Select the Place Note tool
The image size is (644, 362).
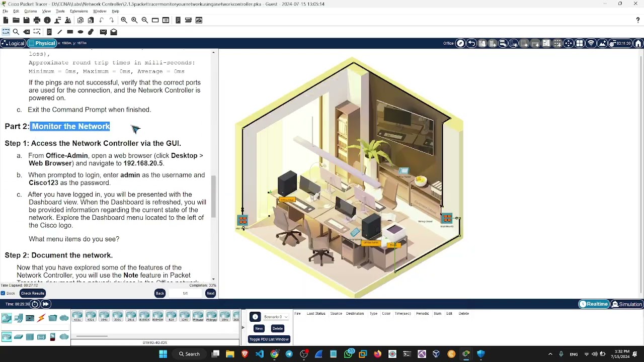pos(49,32)
